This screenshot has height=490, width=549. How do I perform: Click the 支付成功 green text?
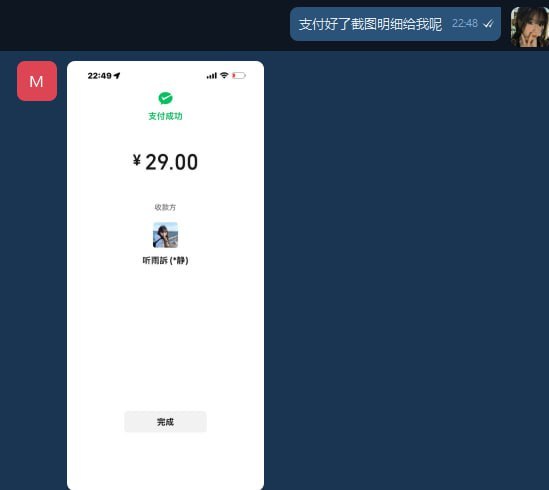click(x=165, y=116)
